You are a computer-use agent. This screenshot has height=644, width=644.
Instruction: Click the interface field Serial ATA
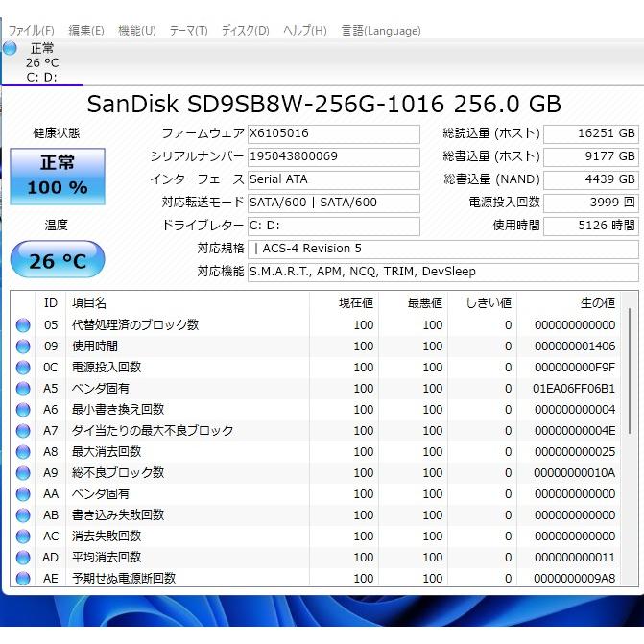pyautogui.click(x=333, y=179)
